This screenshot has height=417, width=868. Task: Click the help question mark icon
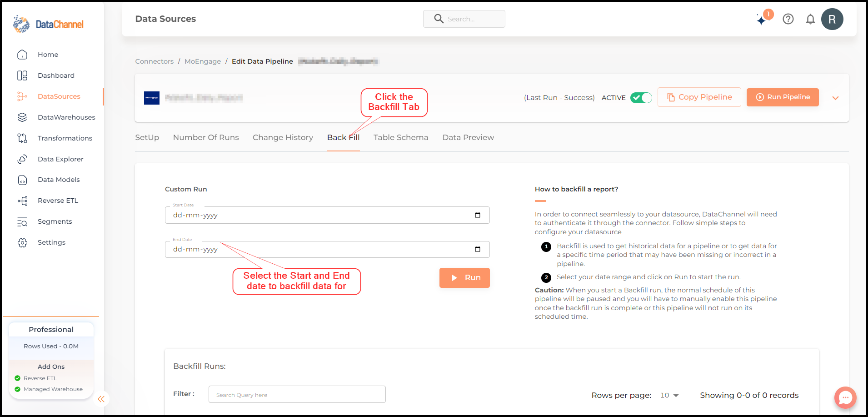[x=788, y=19]
